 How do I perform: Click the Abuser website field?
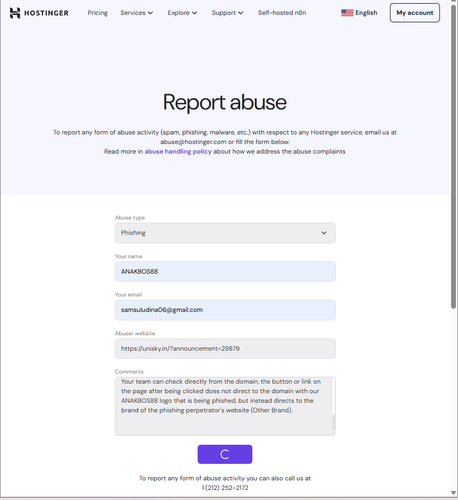tap(225, 348)
